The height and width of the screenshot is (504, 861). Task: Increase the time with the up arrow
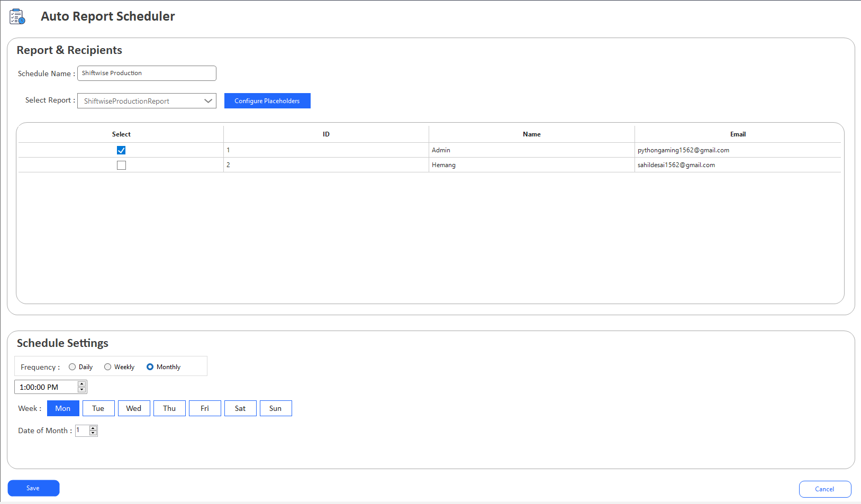(x=81, y=384)
